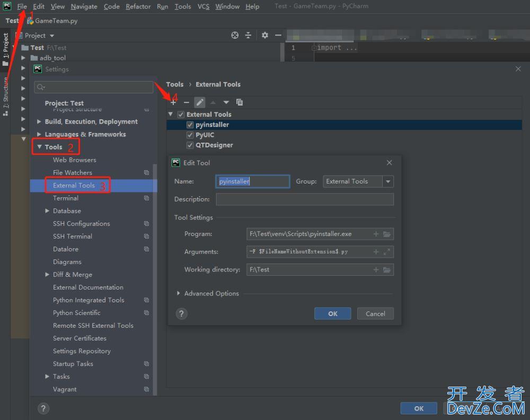Expand Languages & Frameworks category
The image size is (530, 420).
click(39, 134)
